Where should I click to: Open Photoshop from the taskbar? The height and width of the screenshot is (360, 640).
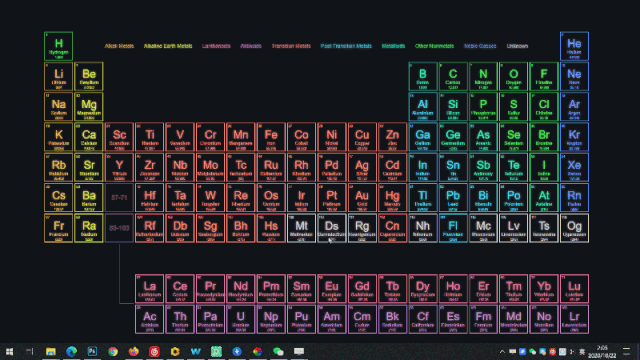(92, 351)
